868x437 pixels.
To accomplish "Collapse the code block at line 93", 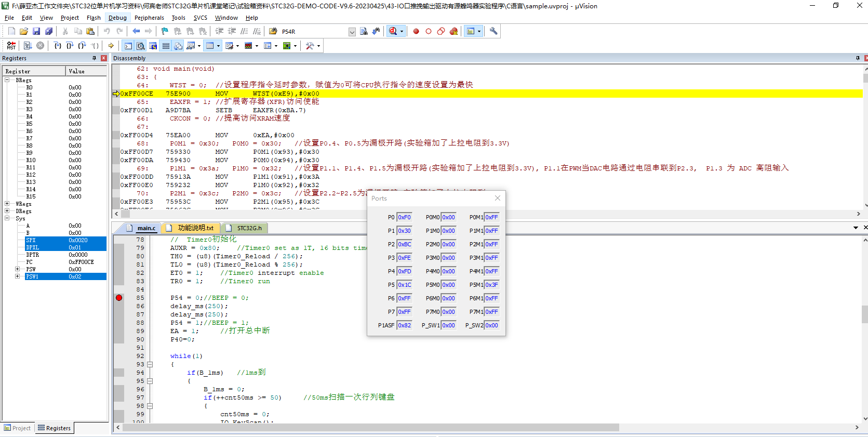I will click(150, 364).
